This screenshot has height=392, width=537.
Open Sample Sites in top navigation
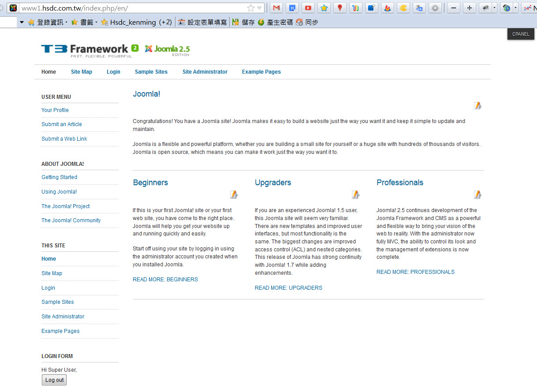(151, 72)
